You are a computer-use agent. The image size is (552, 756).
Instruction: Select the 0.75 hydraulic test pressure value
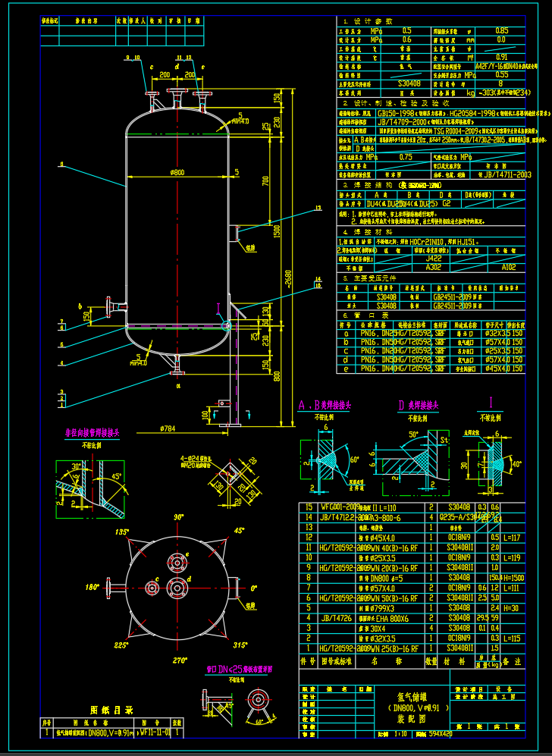[406, 157]
